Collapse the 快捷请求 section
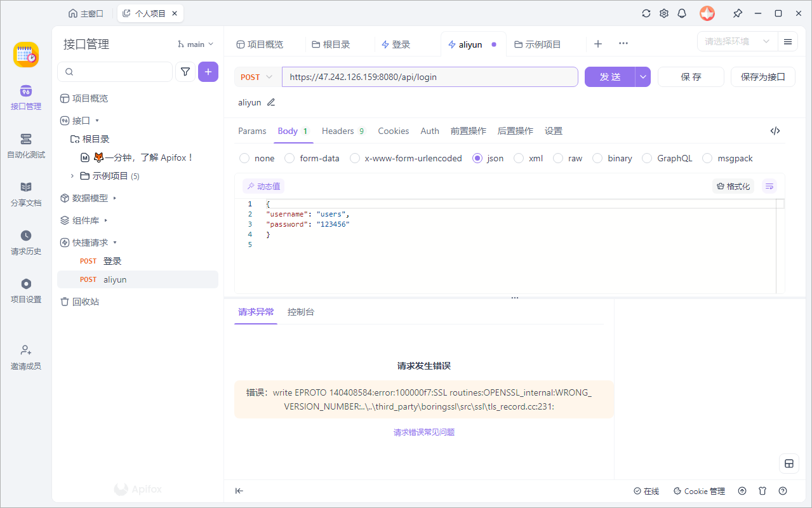The height and width of the screenshot is (508, 812). pos(115,243)
